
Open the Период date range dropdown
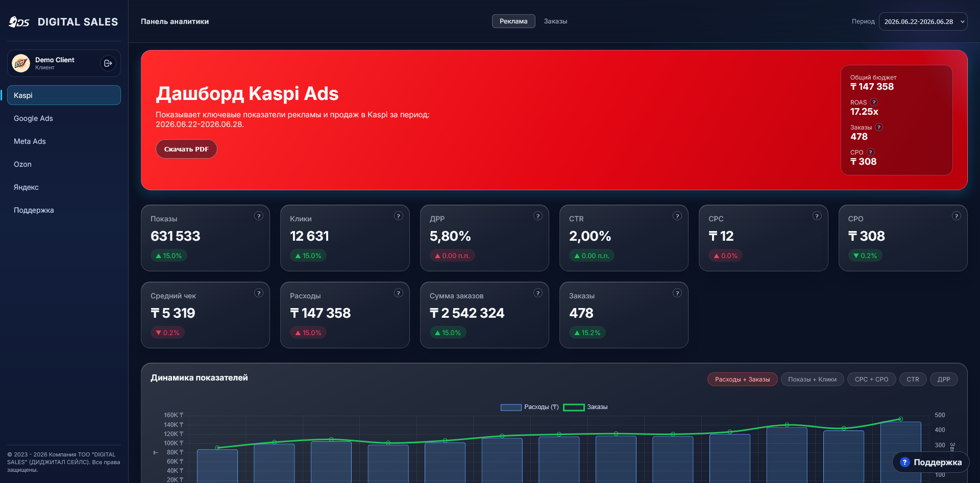click(x=923, y=21)
